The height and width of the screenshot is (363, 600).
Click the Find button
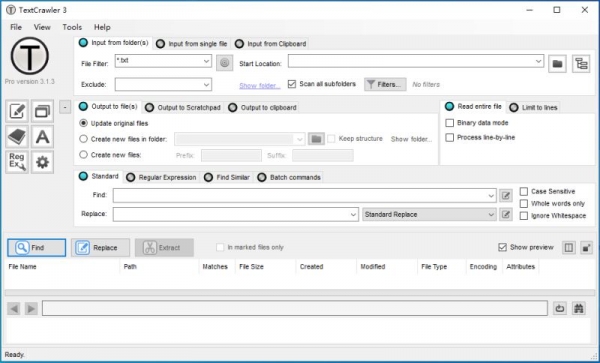[x=36, y=247]
